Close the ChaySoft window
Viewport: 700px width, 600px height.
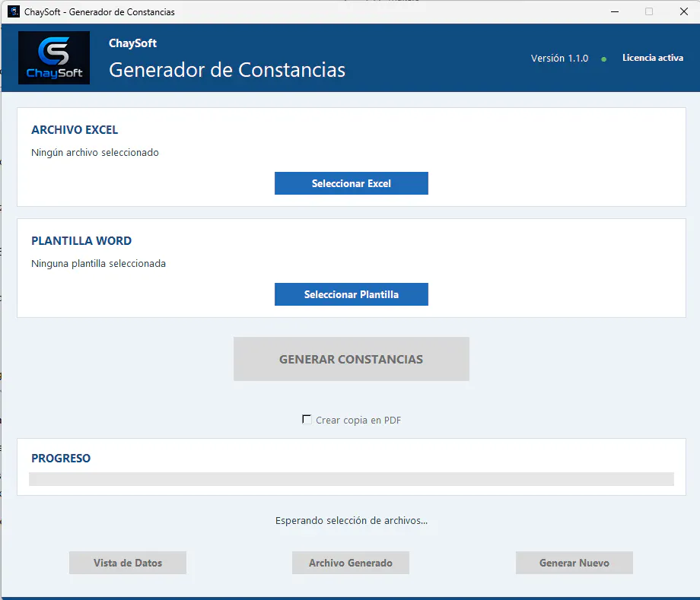pyautogui.click(x=684, y=11)
